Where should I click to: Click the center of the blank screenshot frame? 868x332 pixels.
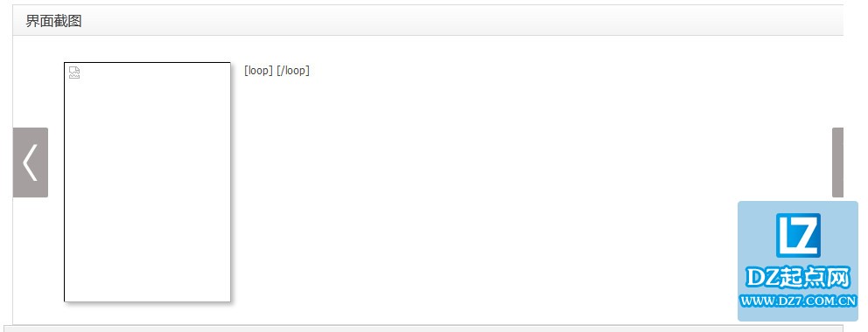147,182
